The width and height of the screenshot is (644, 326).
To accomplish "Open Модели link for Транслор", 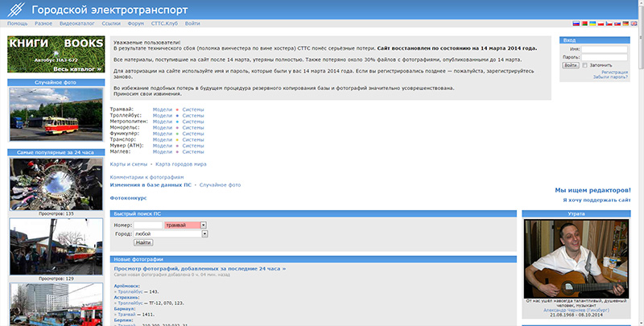I will [x=163, y=139].
